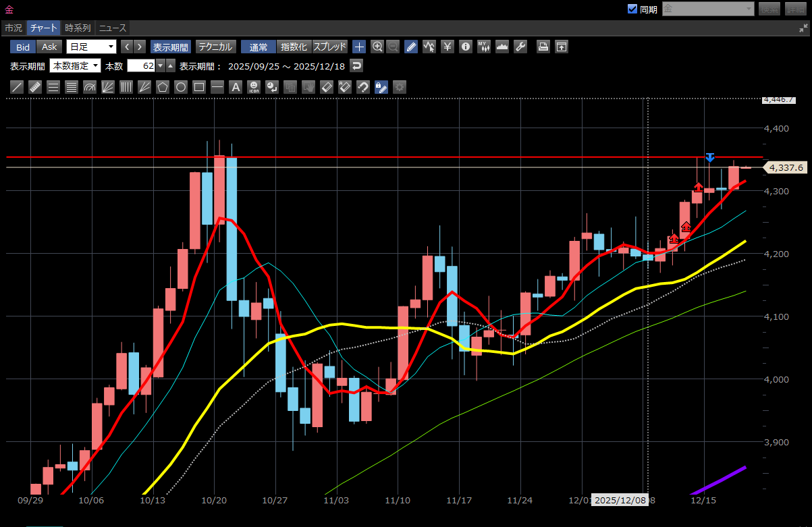Screen dimensions: 812x527
Task: Select the text annotation A tool
Action: click(235, 87)
